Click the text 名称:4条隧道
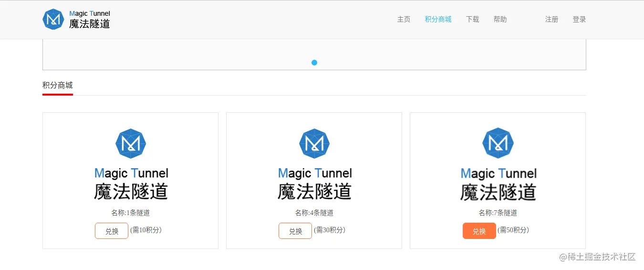The height and width of the screenshot is (270, 644). (x=314, y=213)
